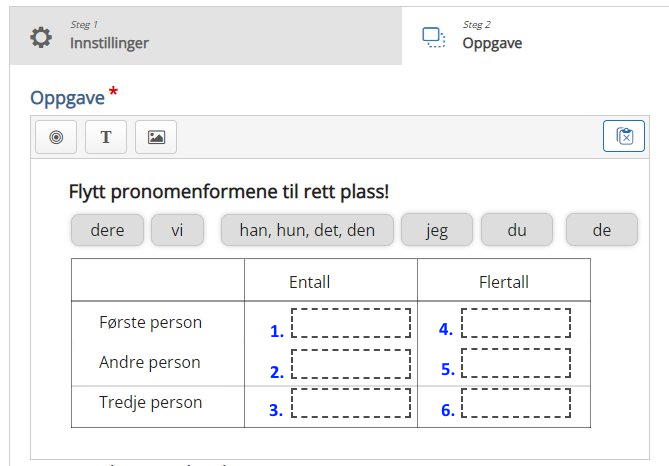
Task: Click drop zone number 6
Action: (516, 403)
